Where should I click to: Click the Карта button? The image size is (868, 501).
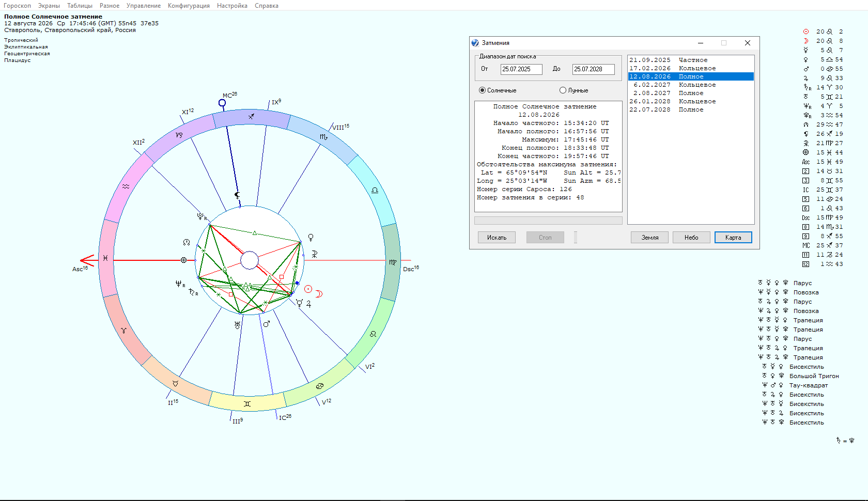pos(733,238)
